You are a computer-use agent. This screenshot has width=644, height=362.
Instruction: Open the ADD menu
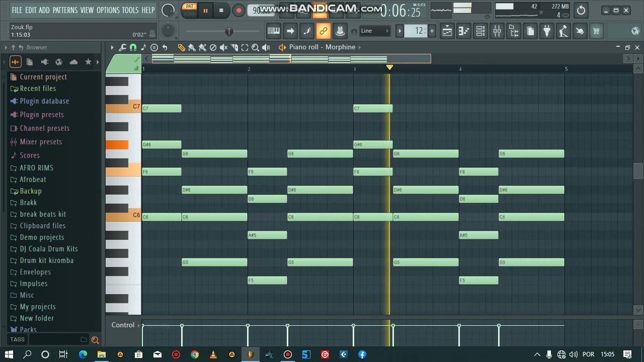click(44, 10)
